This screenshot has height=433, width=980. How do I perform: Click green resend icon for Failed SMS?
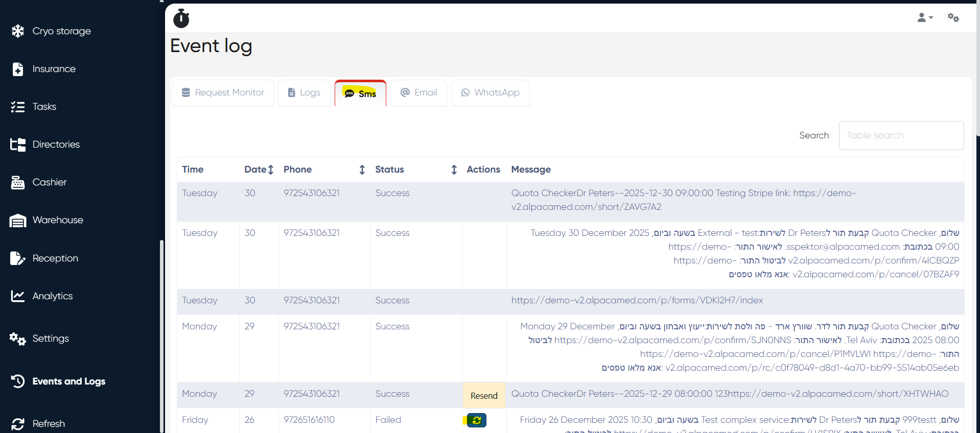(x=476, y=420)
